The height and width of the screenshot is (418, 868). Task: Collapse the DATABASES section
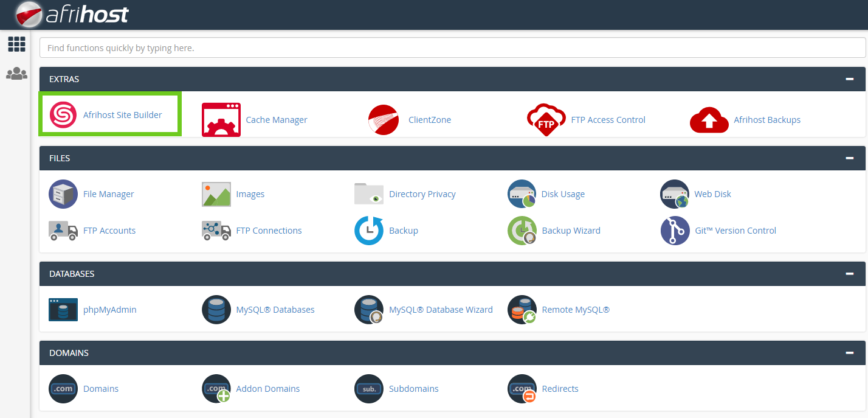click(x=849, y=274)
